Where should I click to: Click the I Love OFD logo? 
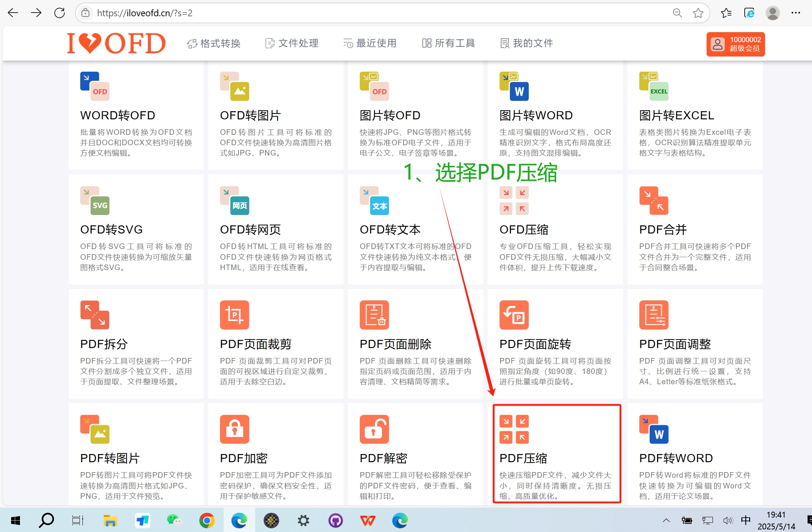coord(116,43)
